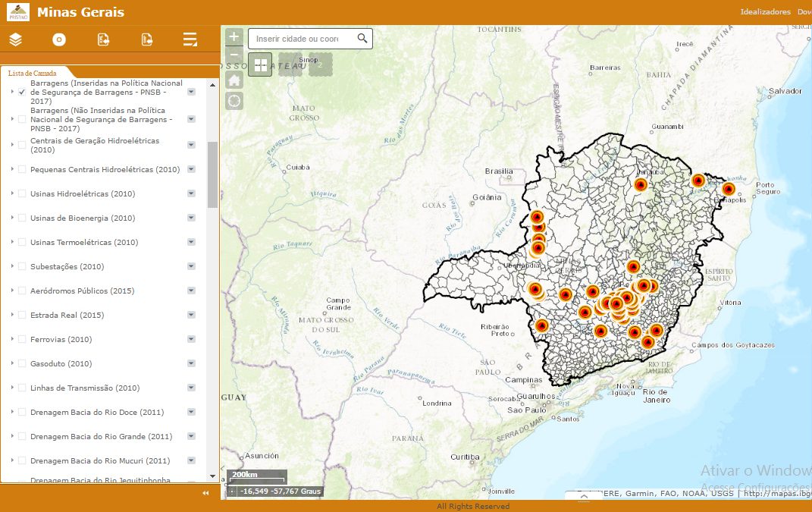Zoom in with the plus button

[x=234, y=37]
